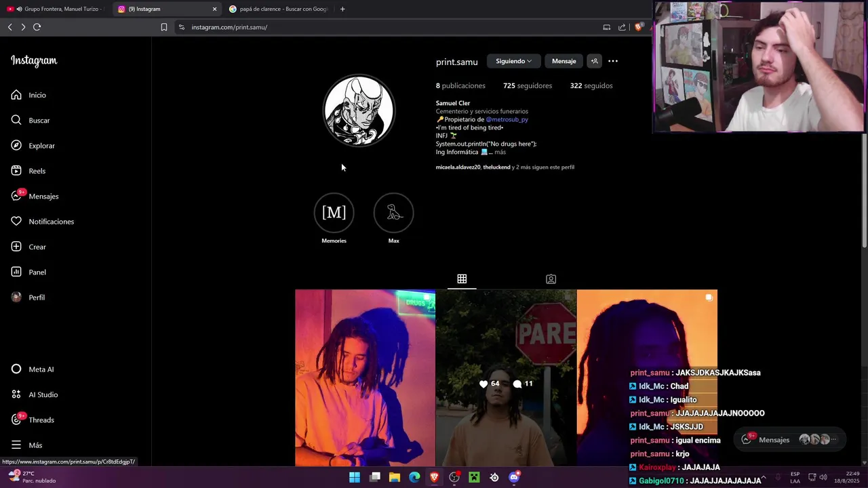
Task: Open the orange-lit dreadlocks post
Action: 365,378
